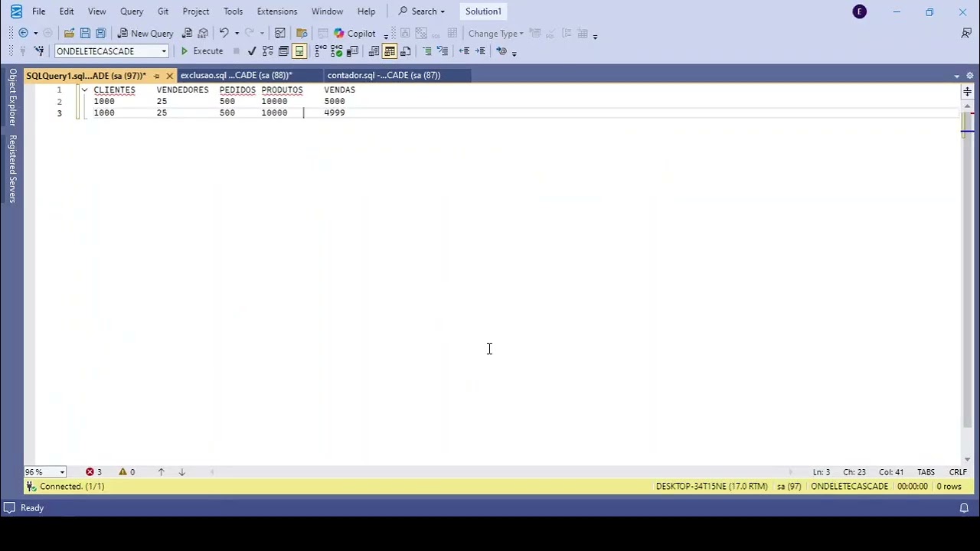Open SQL editor toolbar overflow options

click(514, 52)
